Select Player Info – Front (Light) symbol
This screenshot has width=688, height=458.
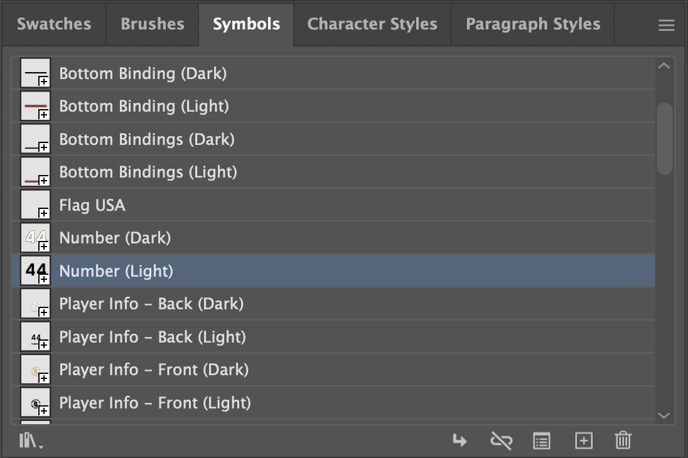(x=155, y=403)
